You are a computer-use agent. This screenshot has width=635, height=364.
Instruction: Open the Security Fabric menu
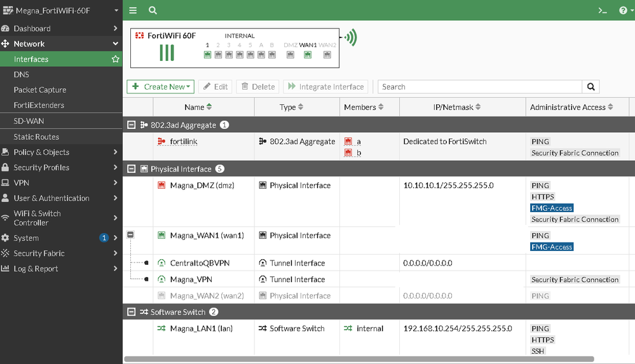[61, 253]
